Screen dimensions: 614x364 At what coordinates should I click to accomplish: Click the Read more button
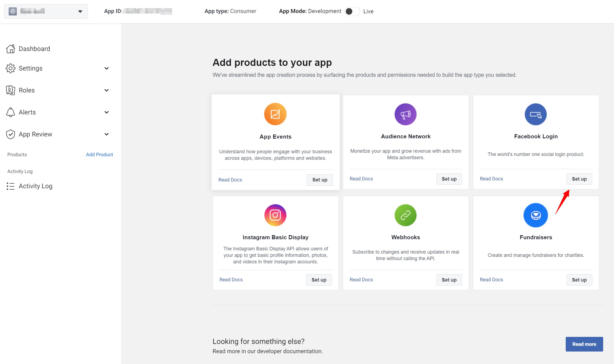click(x=584, y=344)
